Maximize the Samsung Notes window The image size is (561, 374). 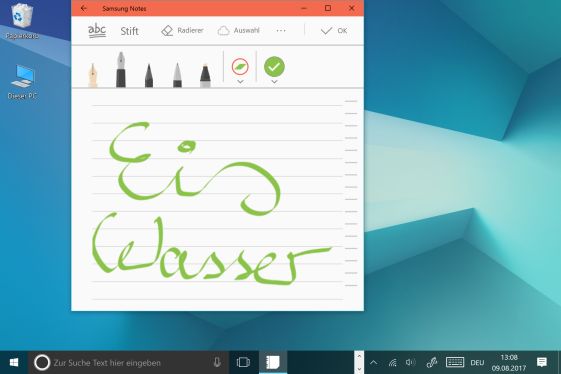click(x=327, y=8)
